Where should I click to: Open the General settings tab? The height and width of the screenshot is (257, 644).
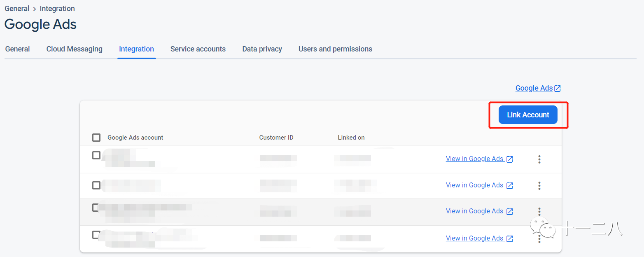17,49
